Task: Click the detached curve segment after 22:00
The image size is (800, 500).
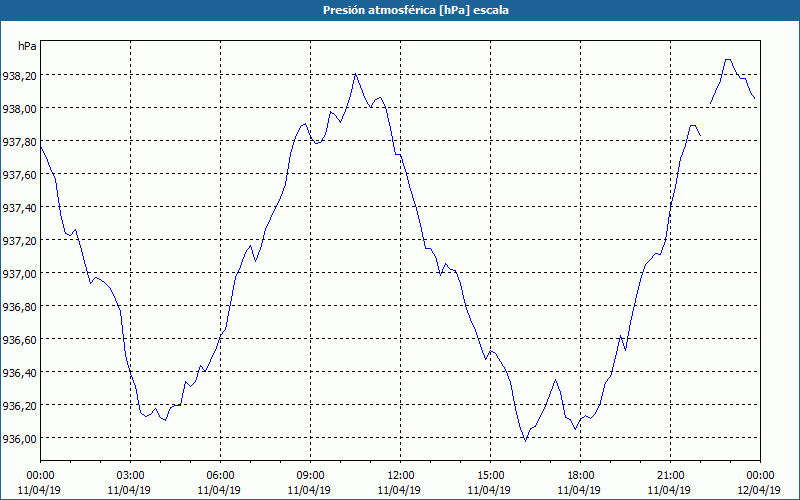Action: 732,82
